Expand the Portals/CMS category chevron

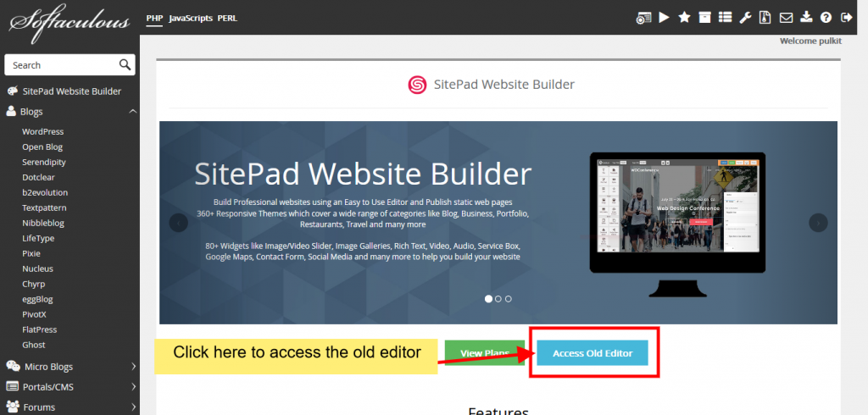point(133,386)
